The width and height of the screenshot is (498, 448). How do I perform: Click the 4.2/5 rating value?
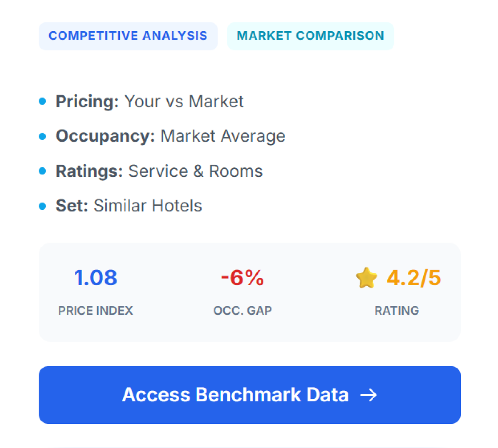pyautogui.click(x=413, y=278)
